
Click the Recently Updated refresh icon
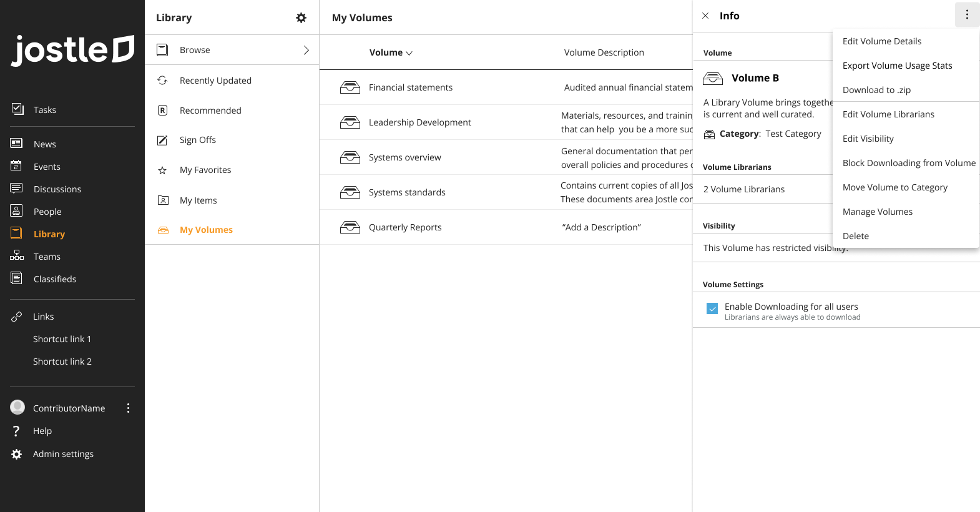coord(162,81)
